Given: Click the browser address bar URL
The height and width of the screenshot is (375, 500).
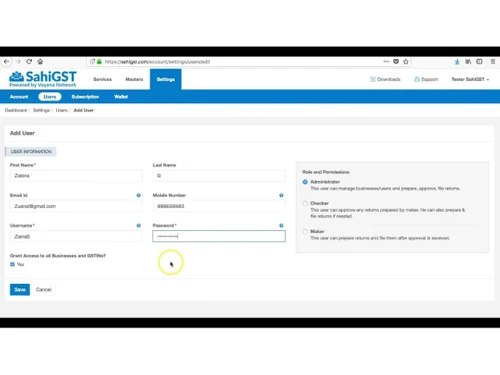Looking at the screenshot, I should click(157, 62).
